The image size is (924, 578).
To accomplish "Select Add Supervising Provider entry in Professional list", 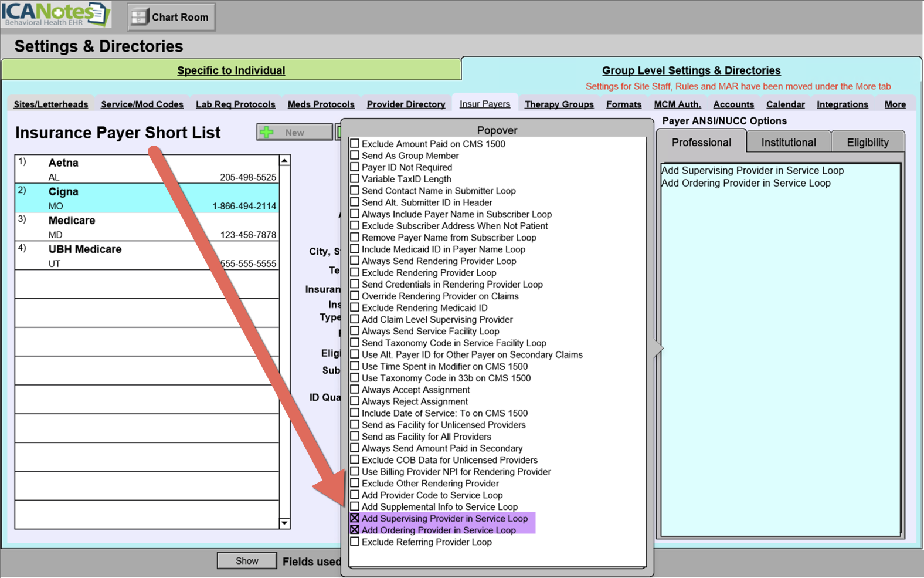I will pos(752,170).
